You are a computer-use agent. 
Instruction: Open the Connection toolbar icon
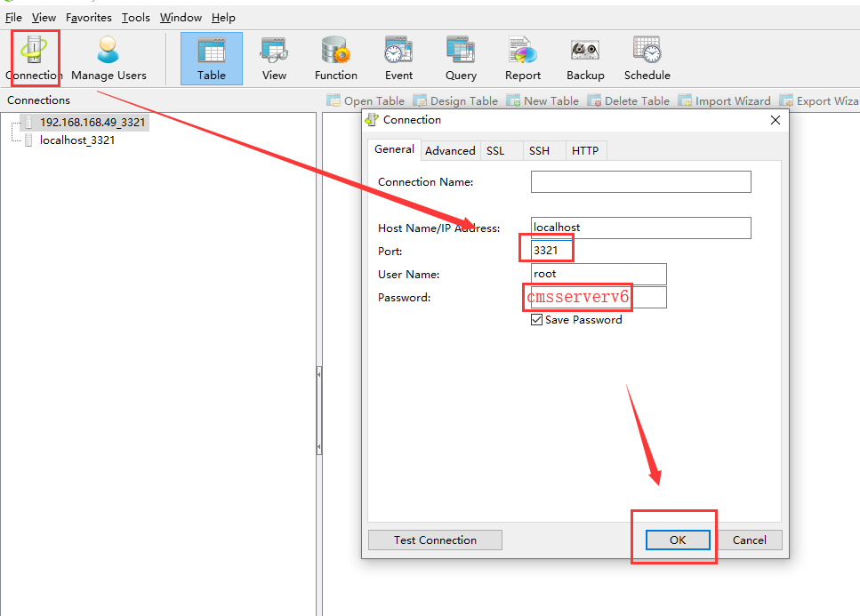[34, 58]
